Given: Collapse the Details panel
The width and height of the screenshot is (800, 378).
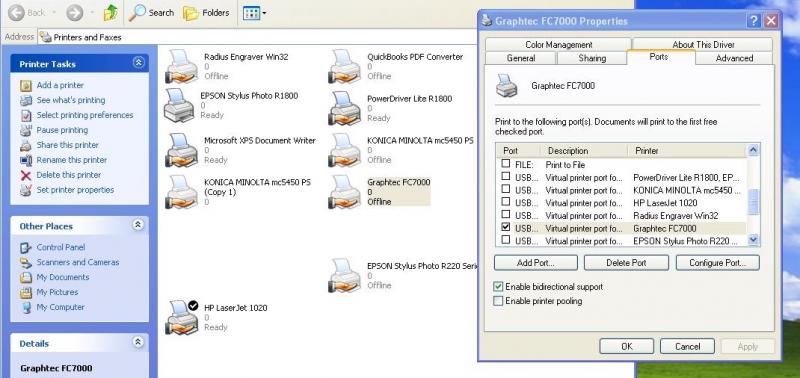Looking at the screenshot, I should point(138,342).
